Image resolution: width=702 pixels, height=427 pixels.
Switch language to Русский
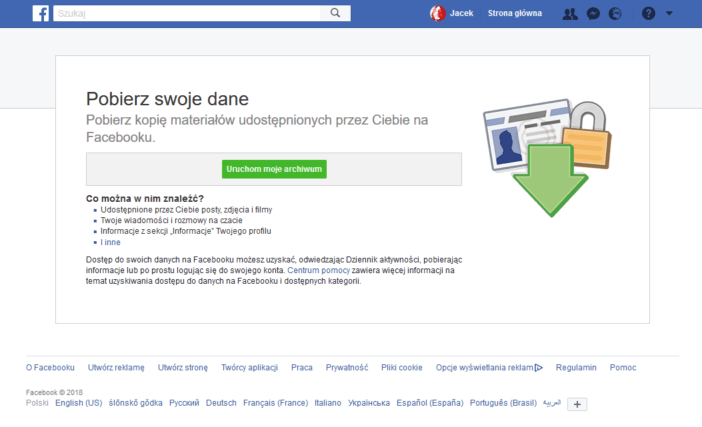pos(184,403)
